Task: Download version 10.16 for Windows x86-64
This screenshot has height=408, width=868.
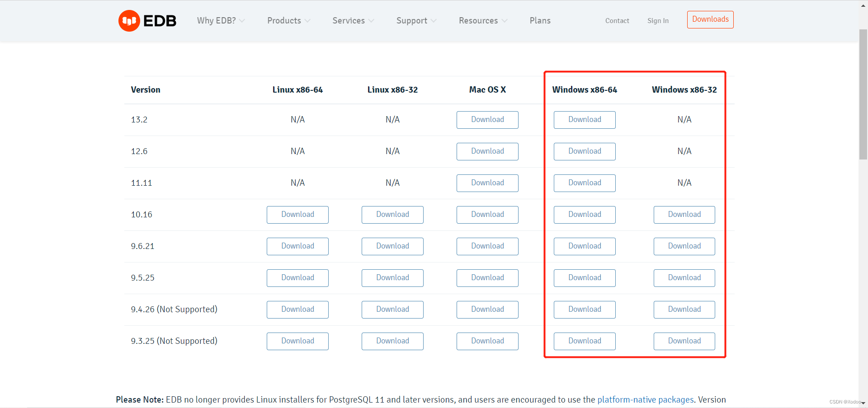Action: click(x=585, y=215)
